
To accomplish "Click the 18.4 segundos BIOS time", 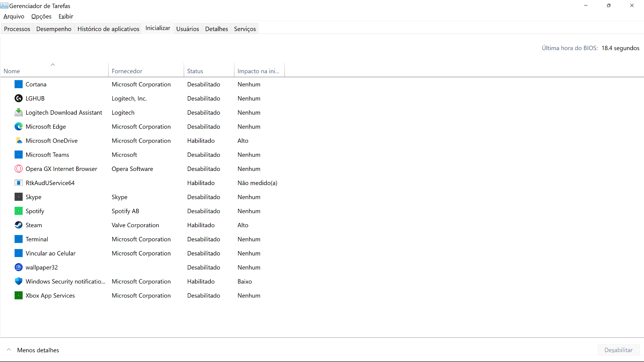I will pyautogui.click(x=620, y=48).
